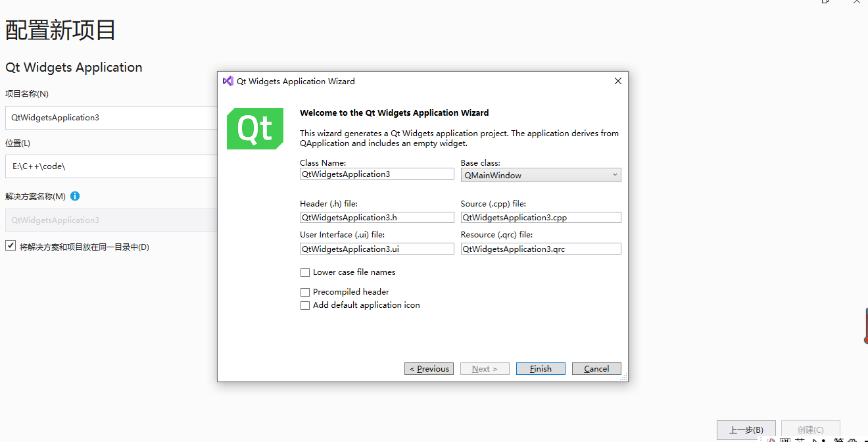Click the 项目名称 input field
868x442 pixels.
(x=111, y=118)
